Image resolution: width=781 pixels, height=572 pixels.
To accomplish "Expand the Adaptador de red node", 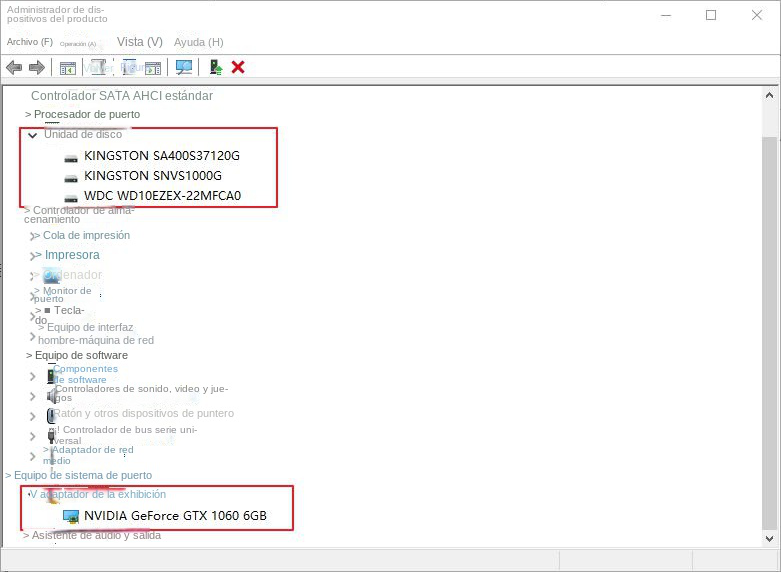I will coord(32,456).
